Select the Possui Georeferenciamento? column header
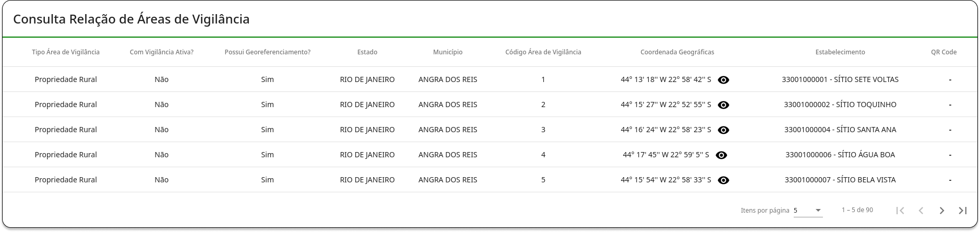Screen dimensions: 980x232 click(268, 52)
